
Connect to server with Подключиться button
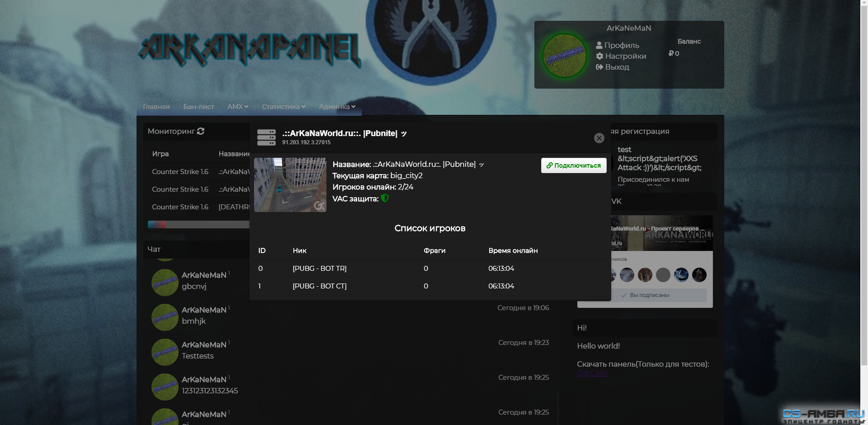(574, 165)
